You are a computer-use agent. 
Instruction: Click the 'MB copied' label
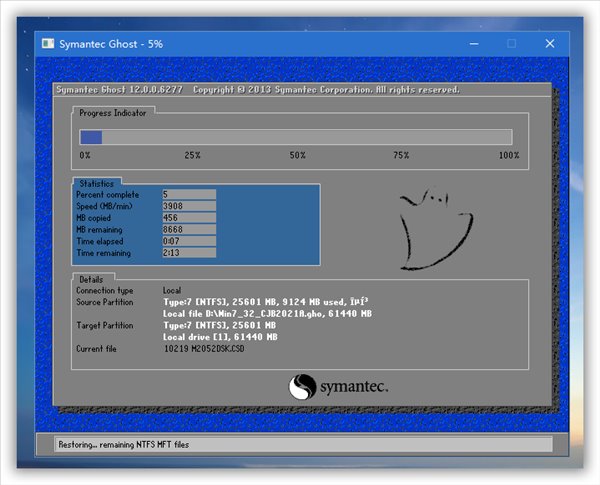(x=93, y=218)
